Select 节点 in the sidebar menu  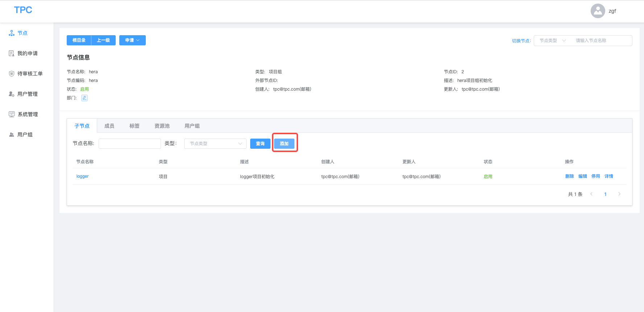click(x=22, y=33)
